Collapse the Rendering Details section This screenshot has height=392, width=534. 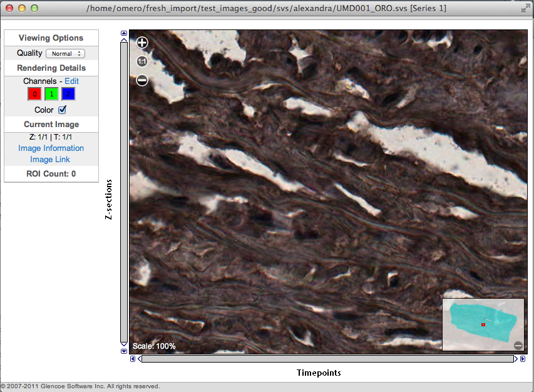tap(51, 68)
